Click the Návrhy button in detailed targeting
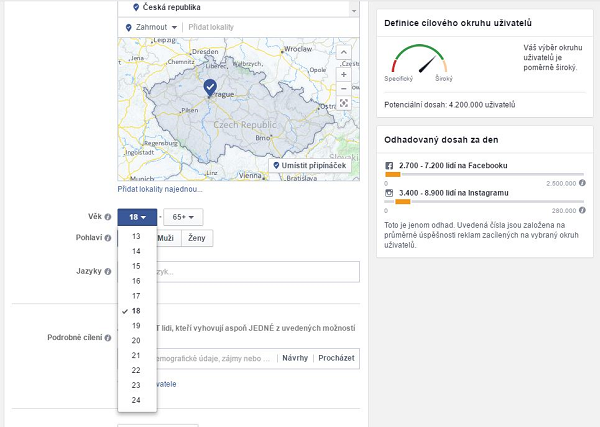600x427 pixels. [x=295, y=358]
